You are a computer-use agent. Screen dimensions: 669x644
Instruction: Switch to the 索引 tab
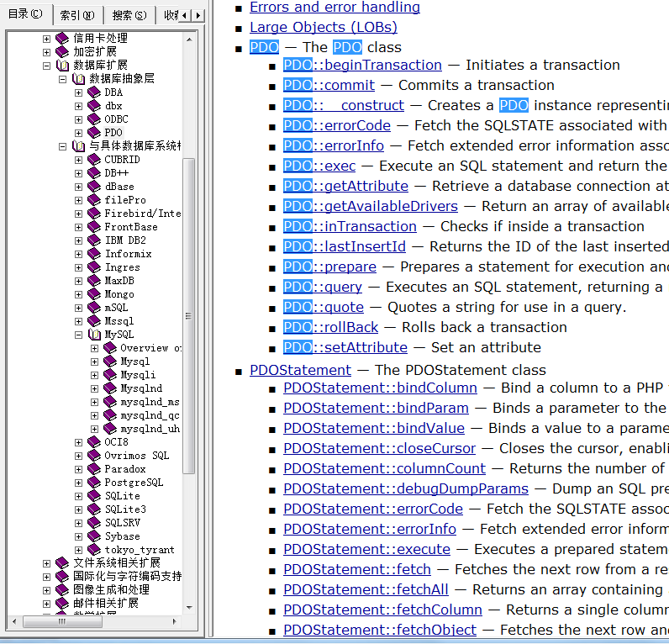(x=77, y=15)
